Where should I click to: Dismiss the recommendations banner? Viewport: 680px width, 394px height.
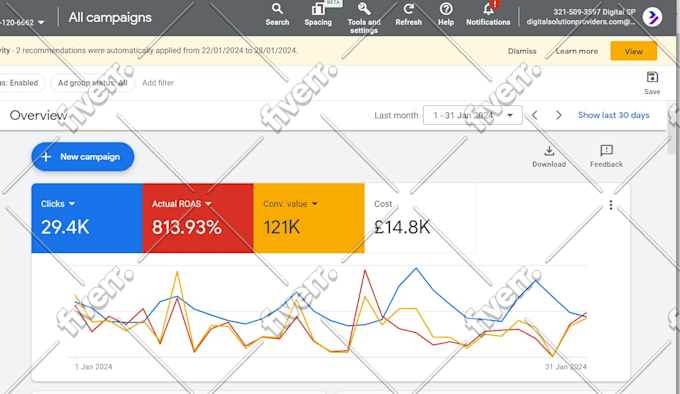tap(522, 51)
